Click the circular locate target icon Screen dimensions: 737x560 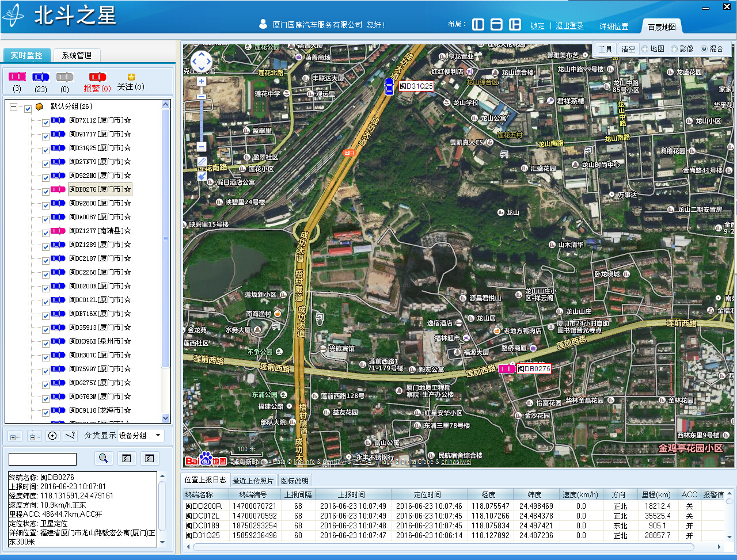(x=52, y=436)
